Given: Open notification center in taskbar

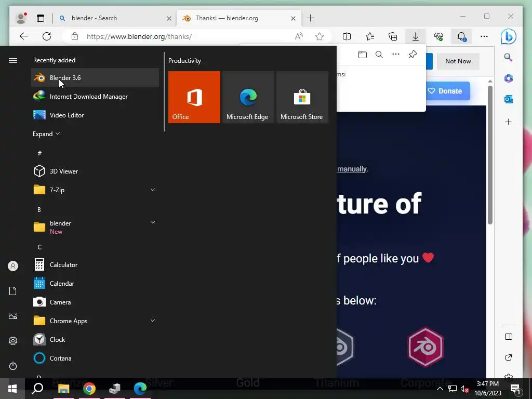Looking at the screenshot, I should pyautogui.click(x=515, y=389).
